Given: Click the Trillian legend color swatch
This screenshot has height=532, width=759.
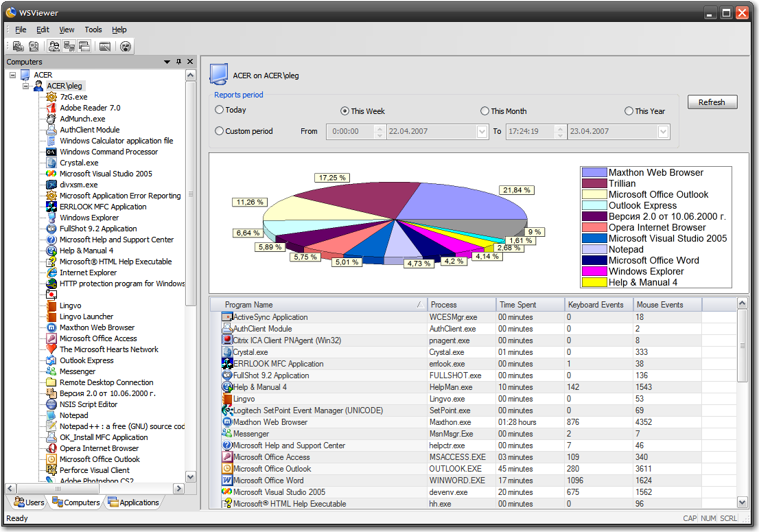Looking at the screenshot, I should [x=594, y=183].
